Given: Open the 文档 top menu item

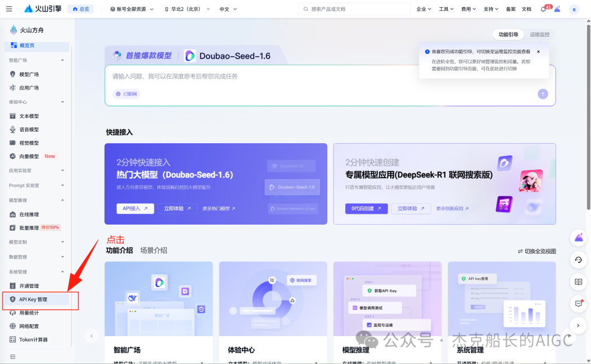Looking at the screenshot, I should pyautogui.click(x=526, y=9).
